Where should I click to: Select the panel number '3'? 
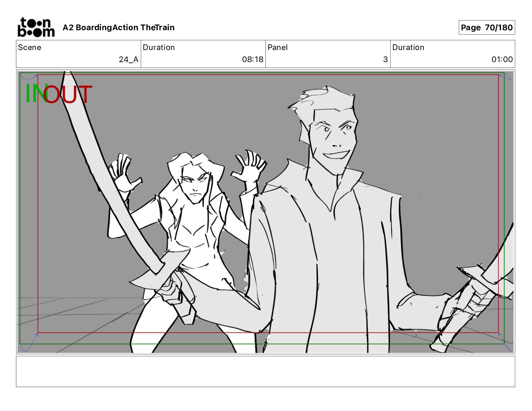pos(386,59)
